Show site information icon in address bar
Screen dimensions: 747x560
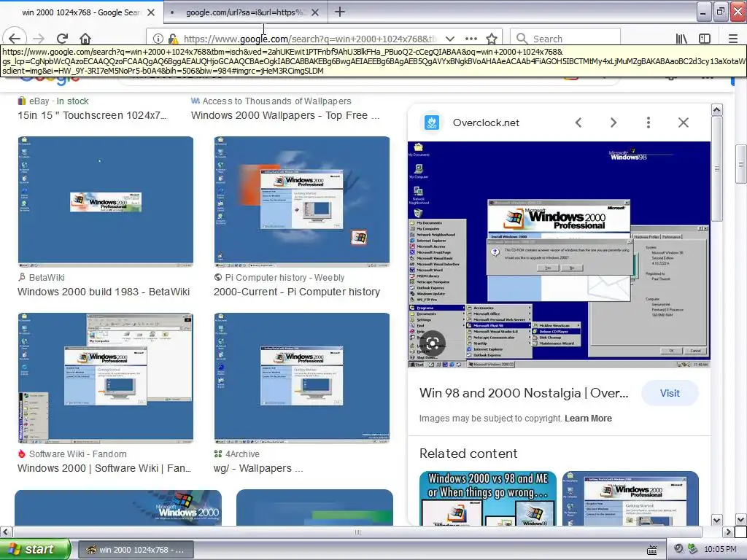[x=158, y=39]
